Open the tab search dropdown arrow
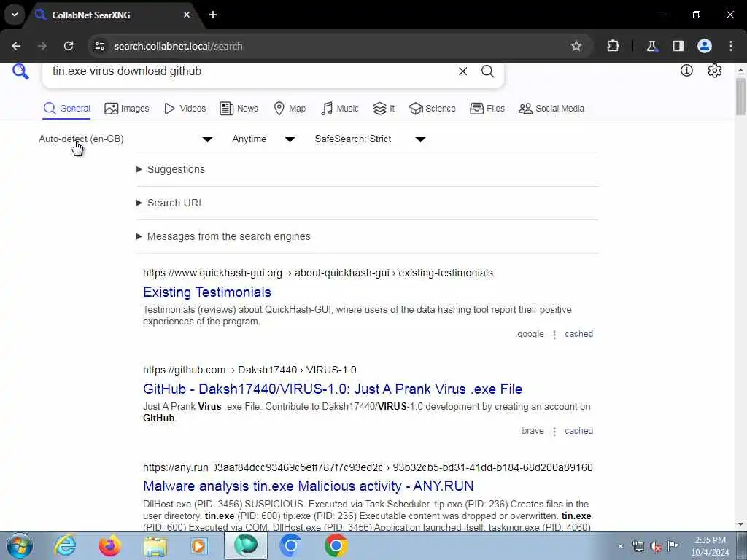This screenshot has width=747, height=560. click(15, 15)
